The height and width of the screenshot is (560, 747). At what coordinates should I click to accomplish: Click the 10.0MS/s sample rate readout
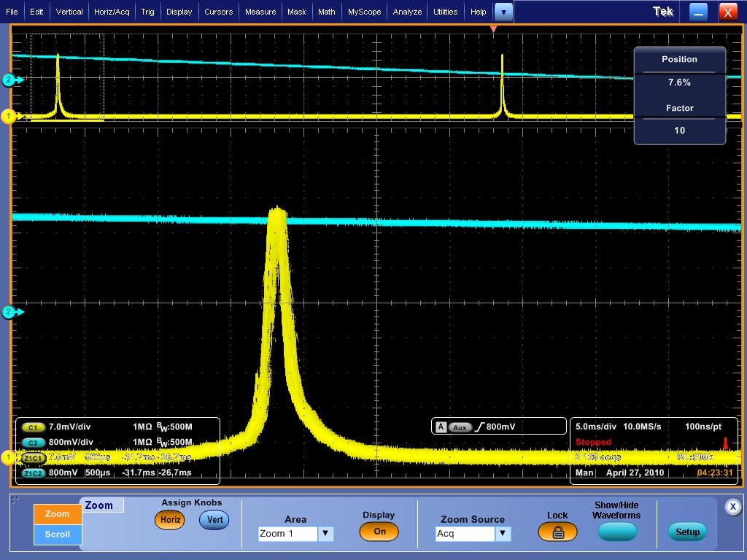[642, 427]
